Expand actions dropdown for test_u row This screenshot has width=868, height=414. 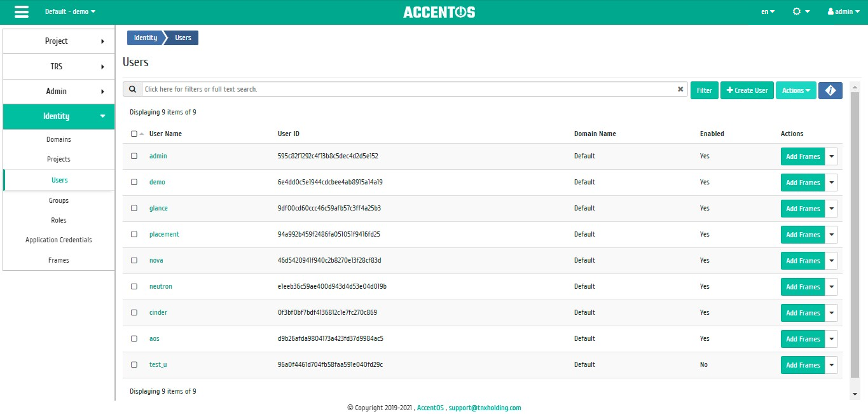[x=832, y=365]
